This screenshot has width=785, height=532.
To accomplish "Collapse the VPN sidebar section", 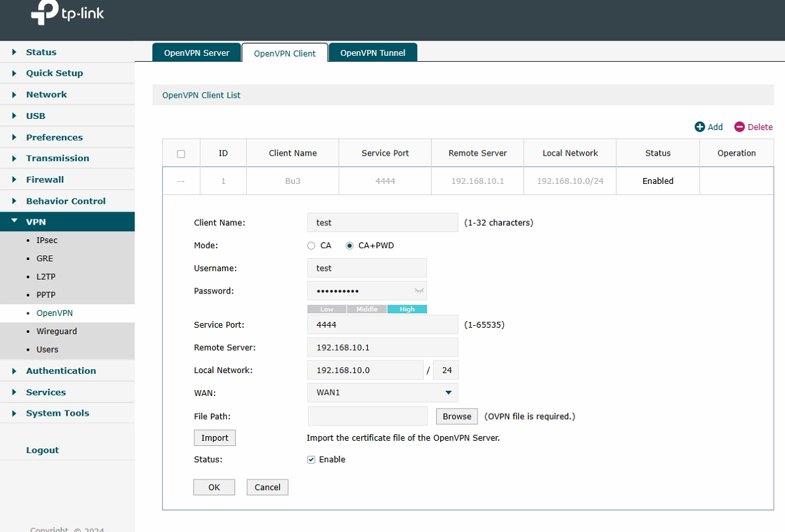I will pyautogui.click(x=36, y=222).
